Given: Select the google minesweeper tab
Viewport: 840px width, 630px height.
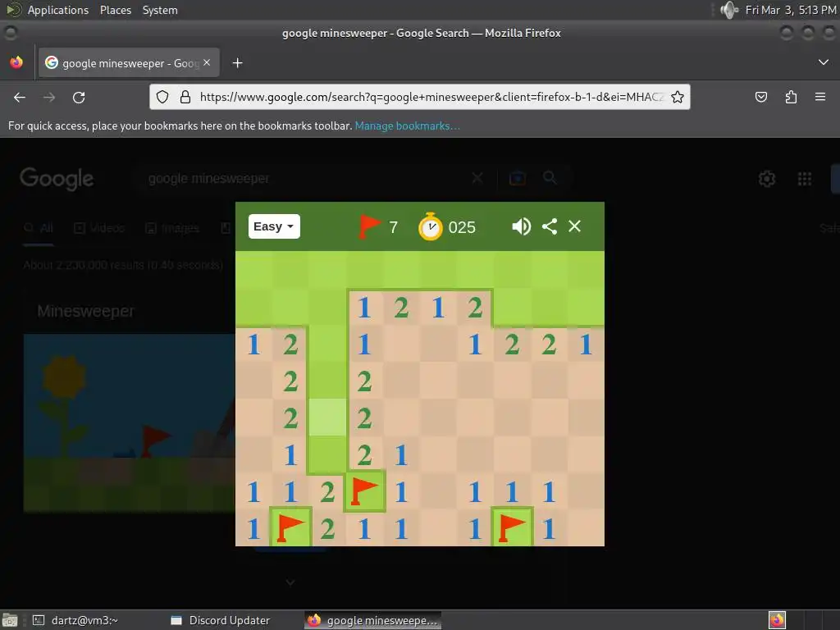Looking at the screenshot, I should click(129, 63).
